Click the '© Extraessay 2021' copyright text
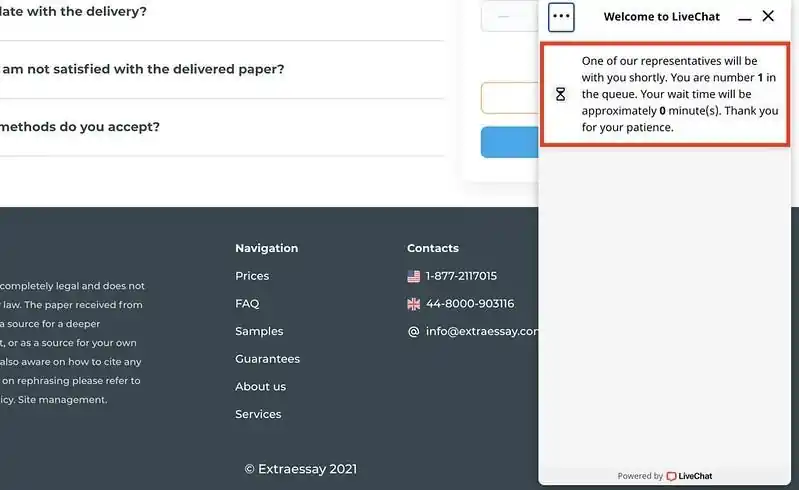Viewport: 799px width, 490px height. coord(301,469)
